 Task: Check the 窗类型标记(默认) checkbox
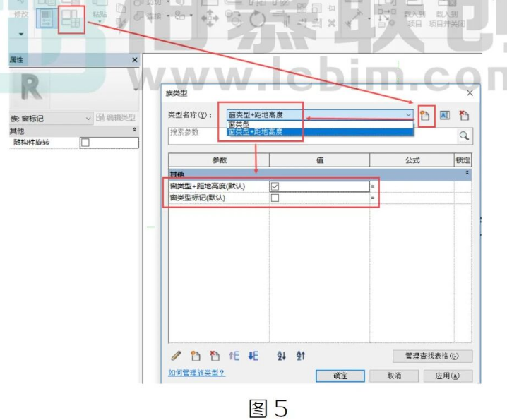click(275, 198)
